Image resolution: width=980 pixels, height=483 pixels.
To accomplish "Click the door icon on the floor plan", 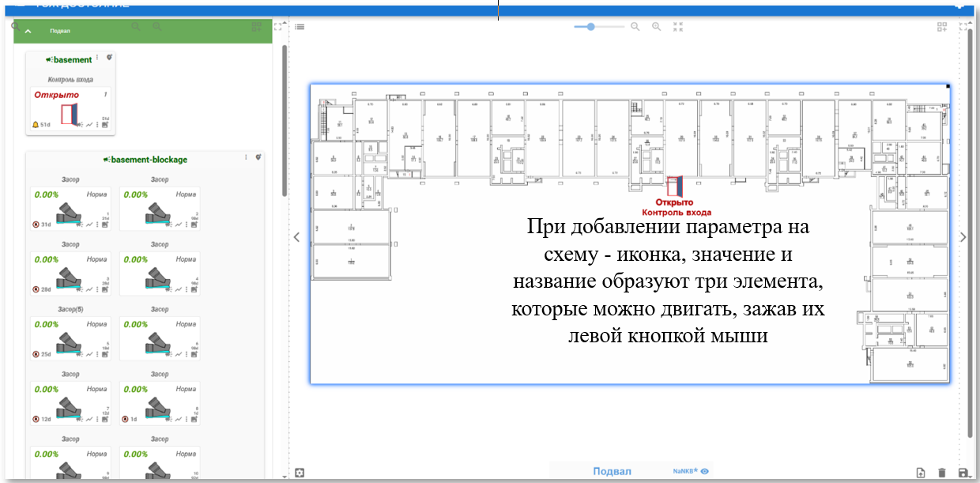I will pos(674,186).
